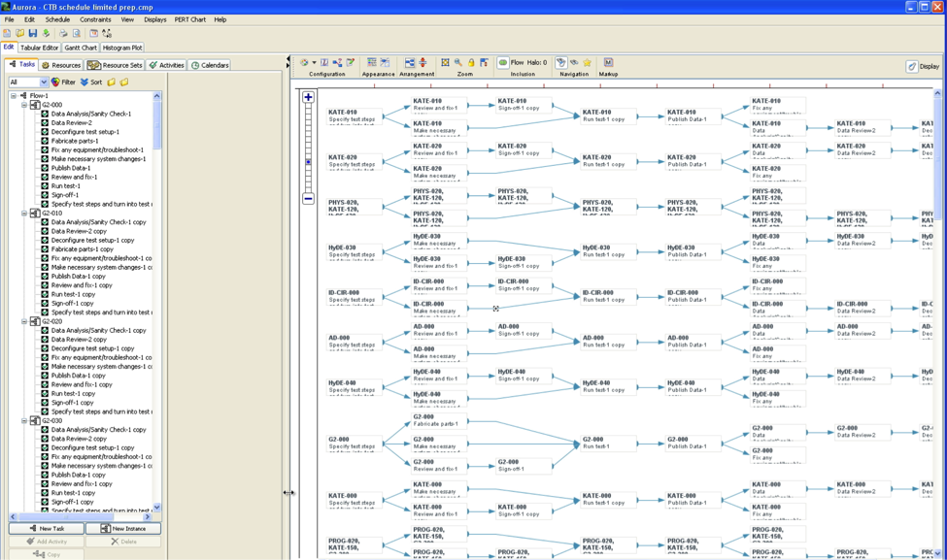Click the Save disk icon in toolbar
This screenshot has width=947, height=560.
[32, 33]
